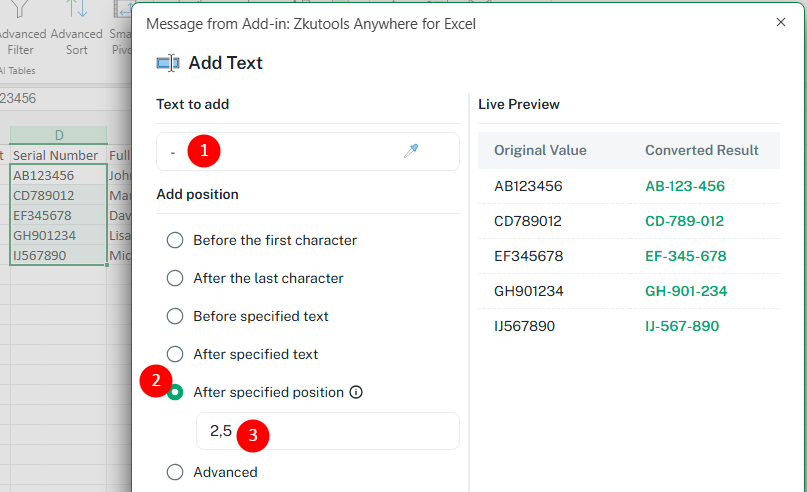This screenshot has width=807, height=492.
Task: Click Converted Result column header in preview
Action: tap(702, 150)
